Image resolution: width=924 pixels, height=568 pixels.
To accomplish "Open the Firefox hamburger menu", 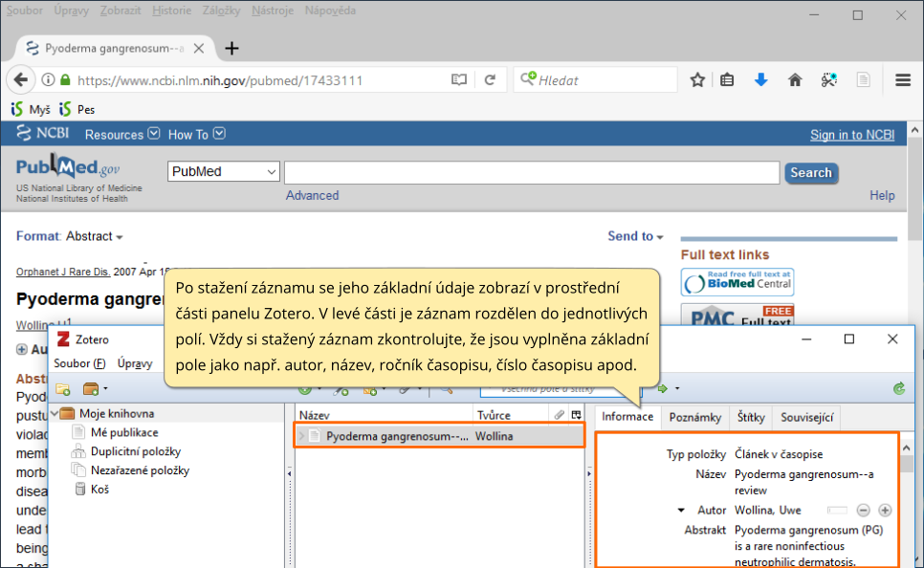I will click(x=903, y=80).
